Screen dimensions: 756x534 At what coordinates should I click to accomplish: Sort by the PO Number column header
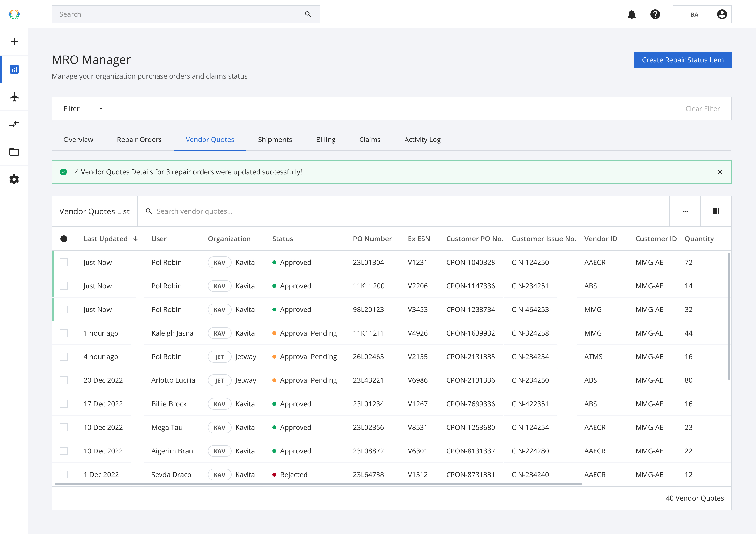[372, 239]
